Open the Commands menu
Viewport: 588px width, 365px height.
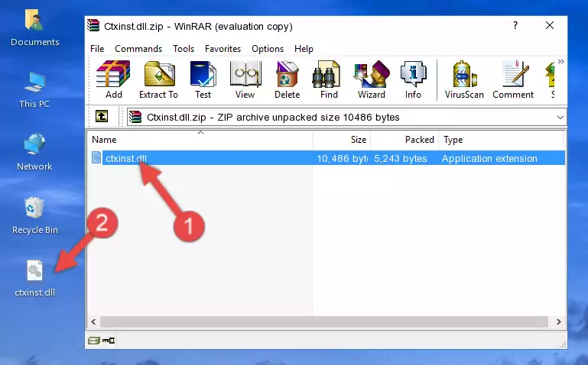click(138, 49)
